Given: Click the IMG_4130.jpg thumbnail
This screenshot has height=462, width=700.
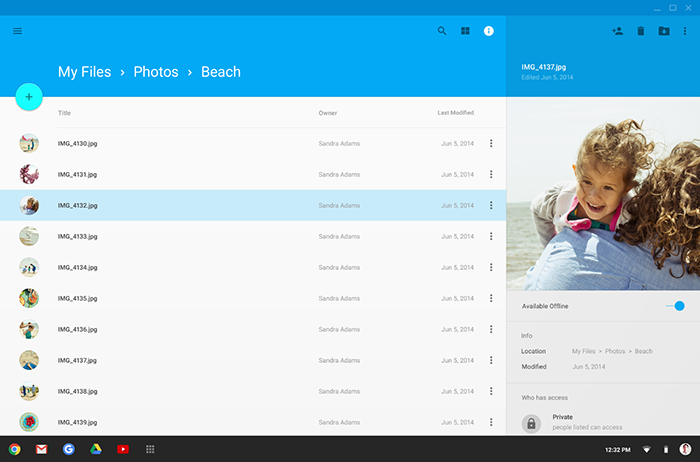Looking at the screenshot, I should click(x=29, y=143).
